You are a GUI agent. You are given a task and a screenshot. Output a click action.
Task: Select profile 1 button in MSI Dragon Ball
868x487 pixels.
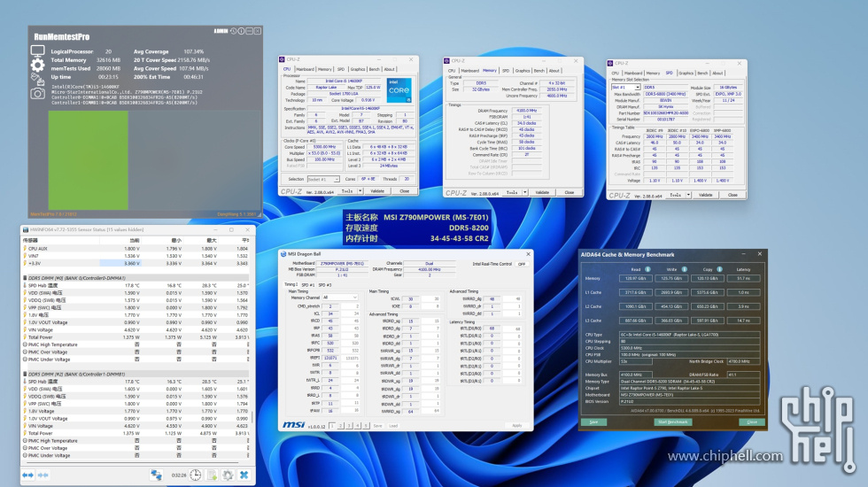click(332, 426)
